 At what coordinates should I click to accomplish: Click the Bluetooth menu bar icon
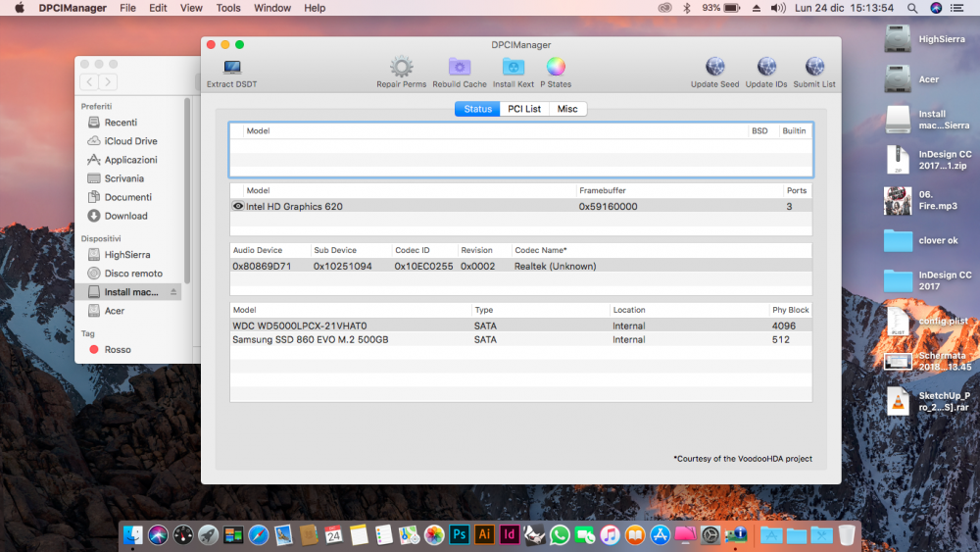pyautogui.click(x=686, y=8)
